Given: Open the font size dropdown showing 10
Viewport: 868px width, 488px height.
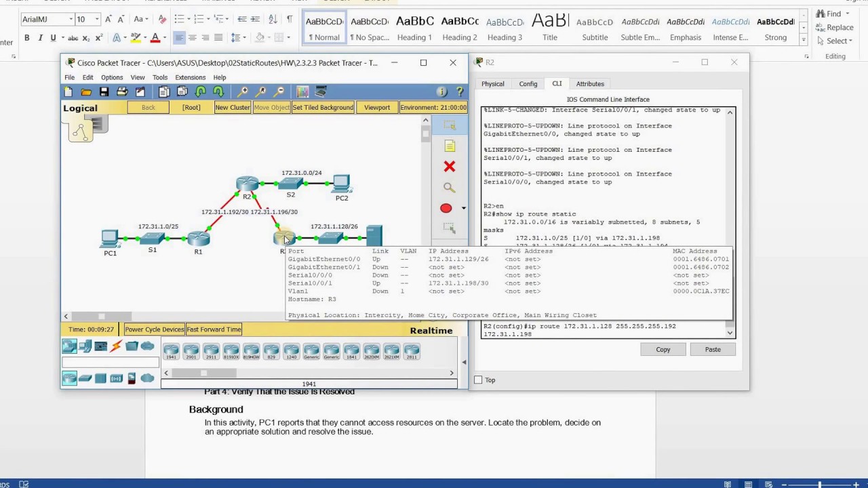Looking at the screenshot, I should (x=97, y=19).
